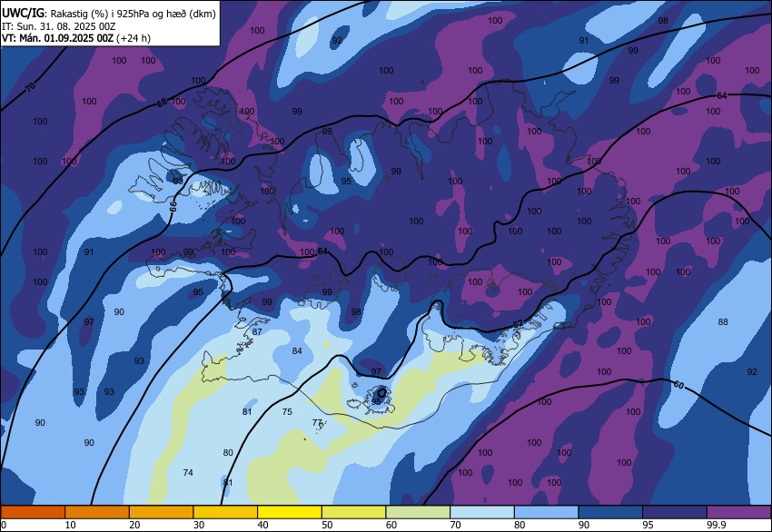
Task: Click the humidity value '87' on the map
Action: click(257, 331)
